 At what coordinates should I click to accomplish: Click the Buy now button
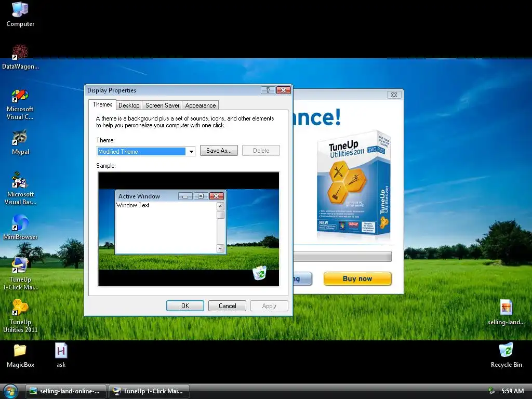click(357, 278)
